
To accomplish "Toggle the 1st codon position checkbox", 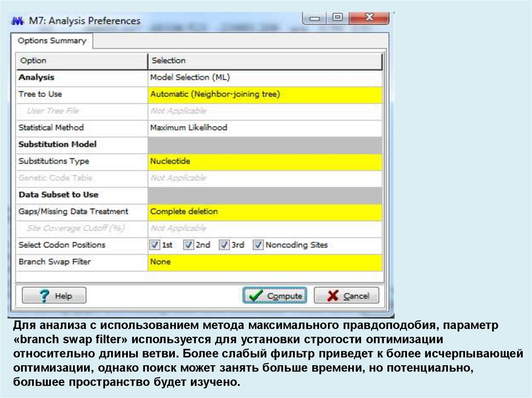I will tap(155, 245).
